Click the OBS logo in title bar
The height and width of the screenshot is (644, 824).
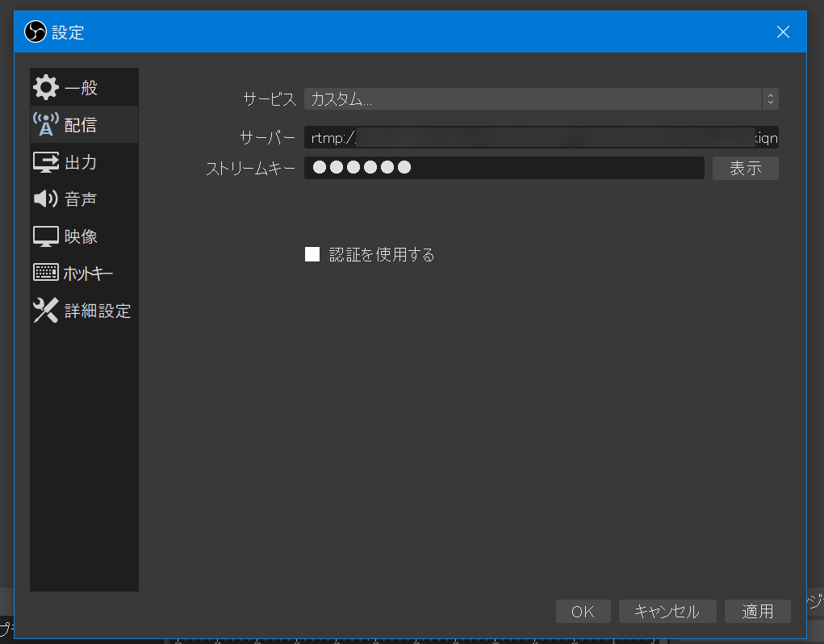pyautogui.click(x=36, y=31)
